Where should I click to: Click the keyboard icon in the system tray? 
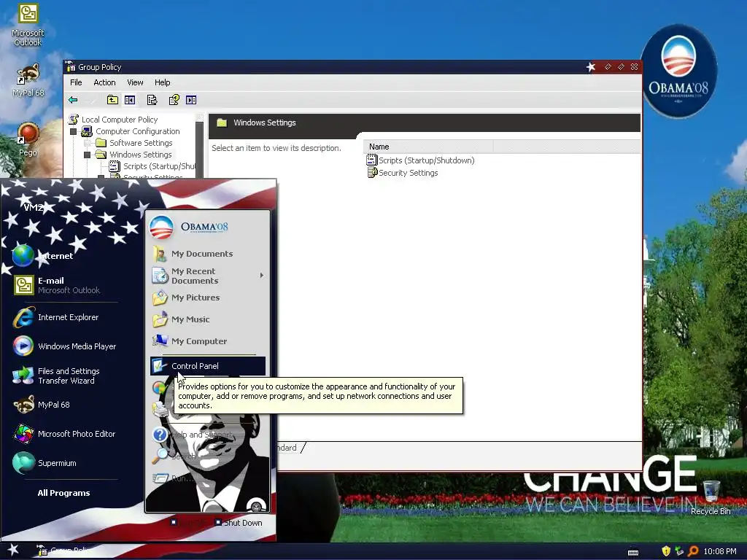633,553
